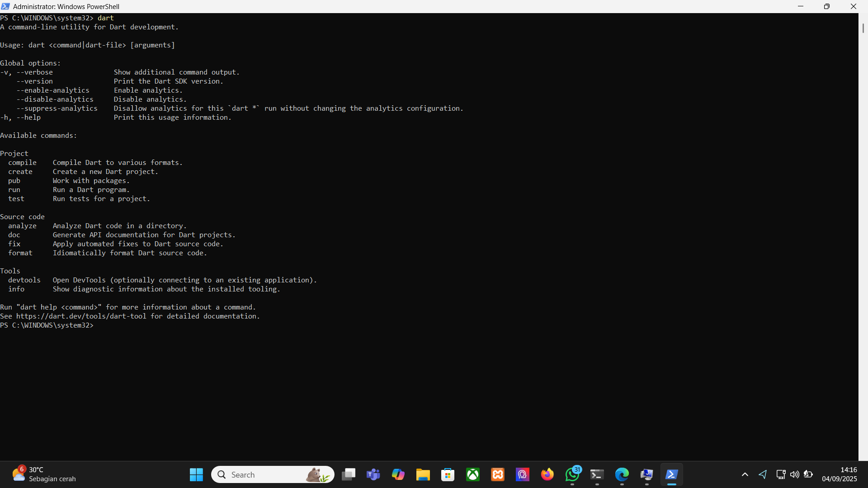Viewport: 868px width, 488px height.
Task: Launch Firefox from the taskbar
Action: coord(547,475)
